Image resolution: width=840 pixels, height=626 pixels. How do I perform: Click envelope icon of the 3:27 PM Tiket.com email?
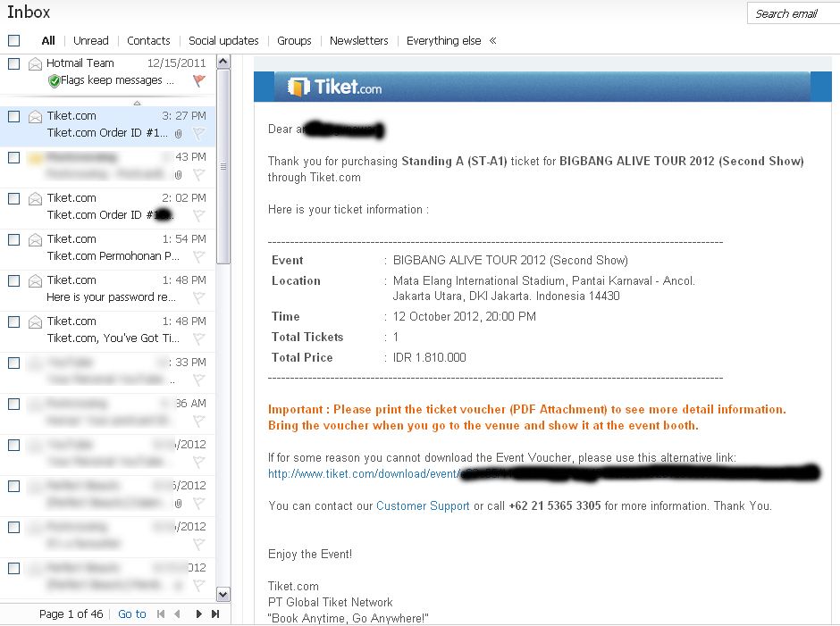(36, 116)
